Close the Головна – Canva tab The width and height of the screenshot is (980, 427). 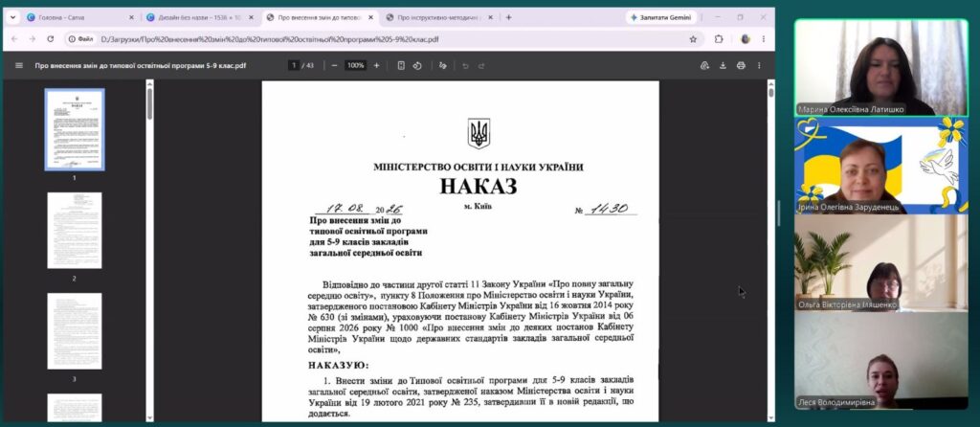[x=131, y=17]
